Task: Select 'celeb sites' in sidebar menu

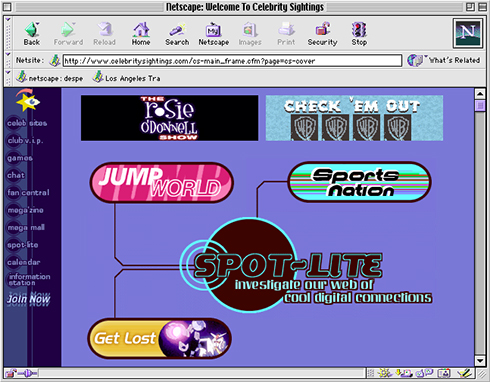Action: pyautogui.click(x=27, y=123)
